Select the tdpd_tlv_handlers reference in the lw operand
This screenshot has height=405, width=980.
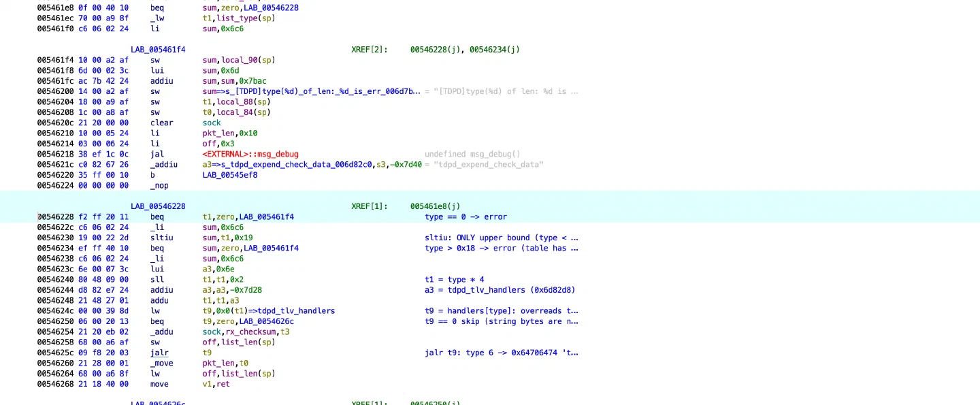(296, 311)
